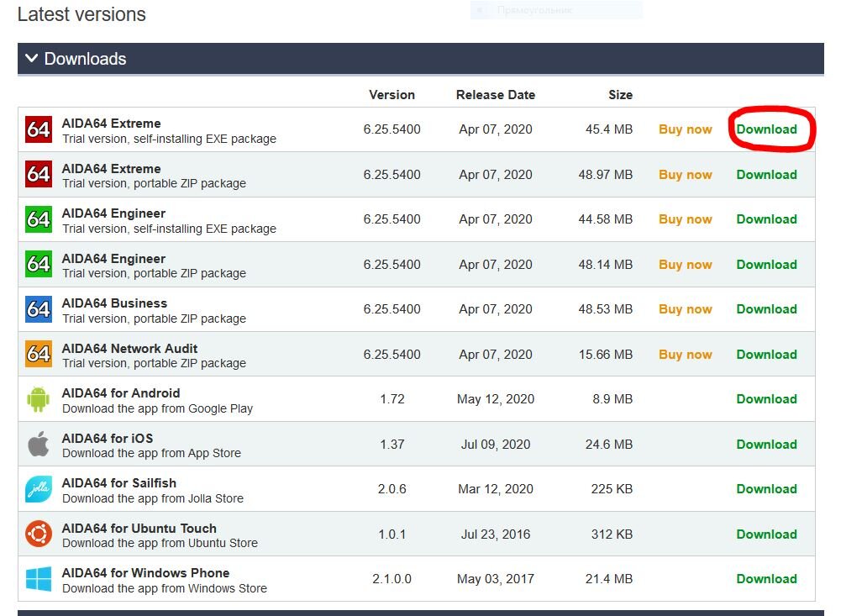Collapse the Downloads section chevron
The width and height of the screenshot is (841, 616).
click(32, 58)
